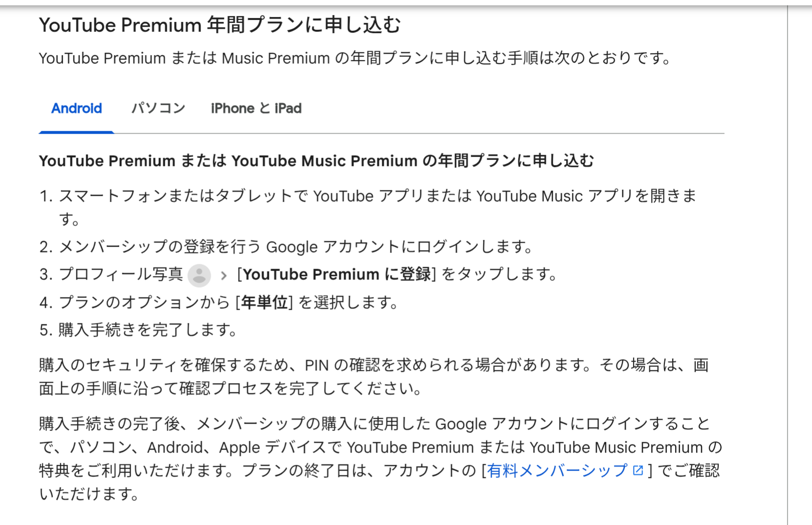Click the bold text YouTube Premium に登録
The image size is (812, 525).
coord(337,274)
